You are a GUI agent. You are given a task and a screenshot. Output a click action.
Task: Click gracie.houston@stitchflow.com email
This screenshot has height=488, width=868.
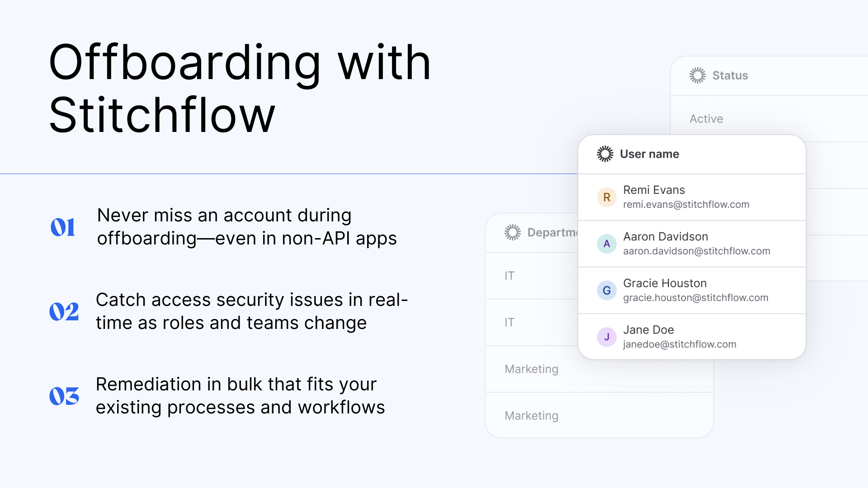pyautogui.click(x=696, y=298)
